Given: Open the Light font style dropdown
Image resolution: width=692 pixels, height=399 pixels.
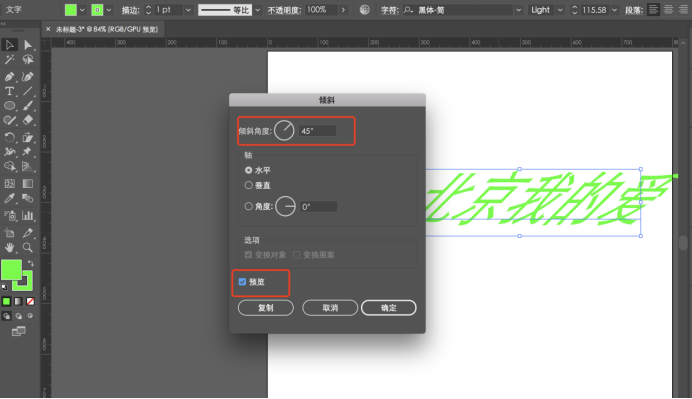Looking at the screenshot, I should pos(560,10).
